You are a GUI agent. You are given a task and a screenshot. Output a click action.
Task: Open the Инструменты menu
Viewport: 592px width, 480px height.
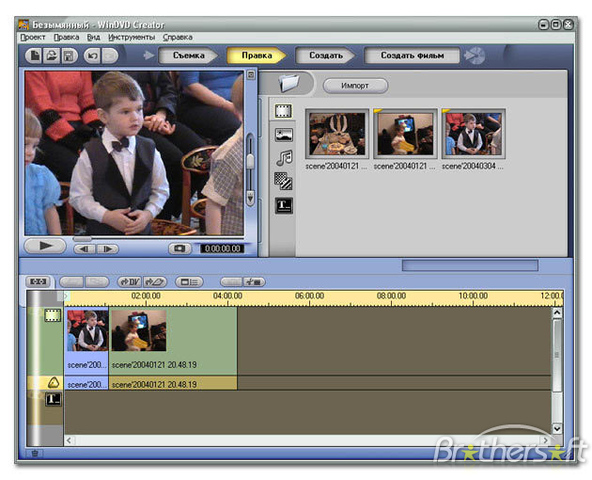pos(132,37)
